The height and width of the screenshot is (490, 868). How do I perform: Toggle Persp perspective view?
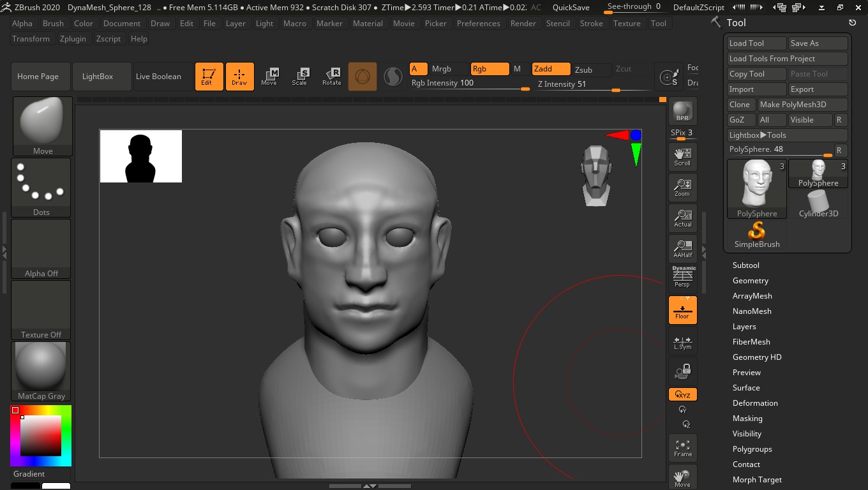(x=682, y=278)
